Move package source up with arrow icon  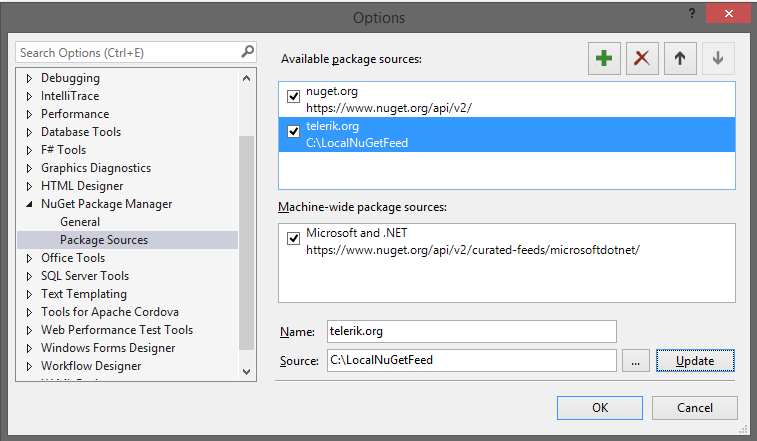pyautogui.click(x=679, y=59)
